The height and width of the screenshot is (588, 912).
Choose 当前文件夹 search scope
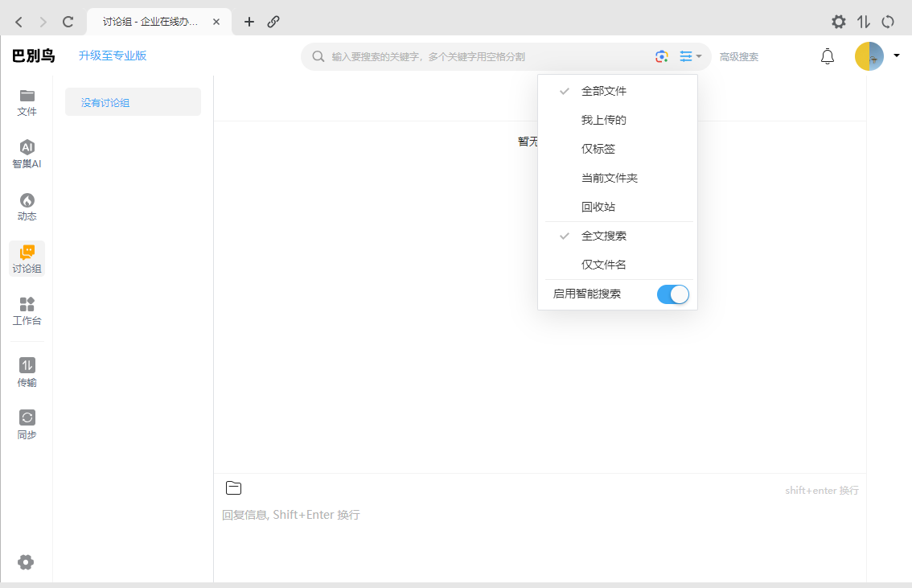[x=618, y=178]
